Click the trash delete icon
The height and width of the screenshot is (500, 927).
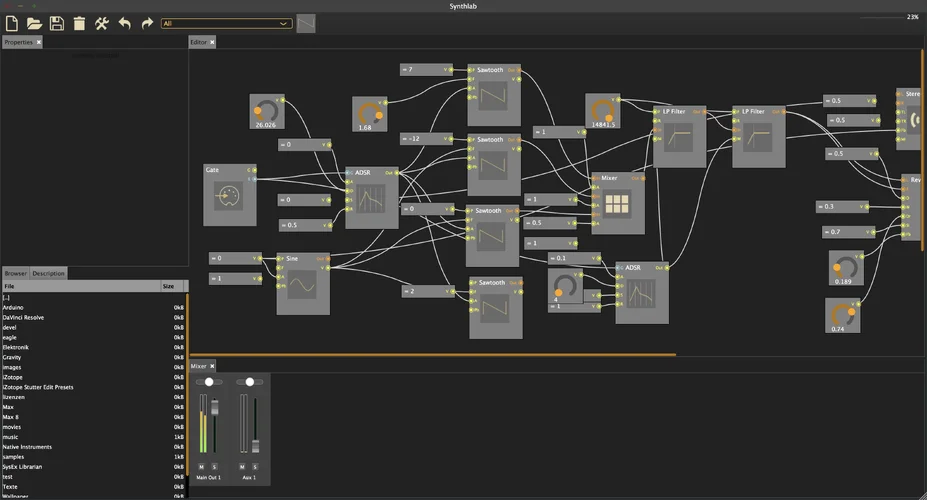79,23
